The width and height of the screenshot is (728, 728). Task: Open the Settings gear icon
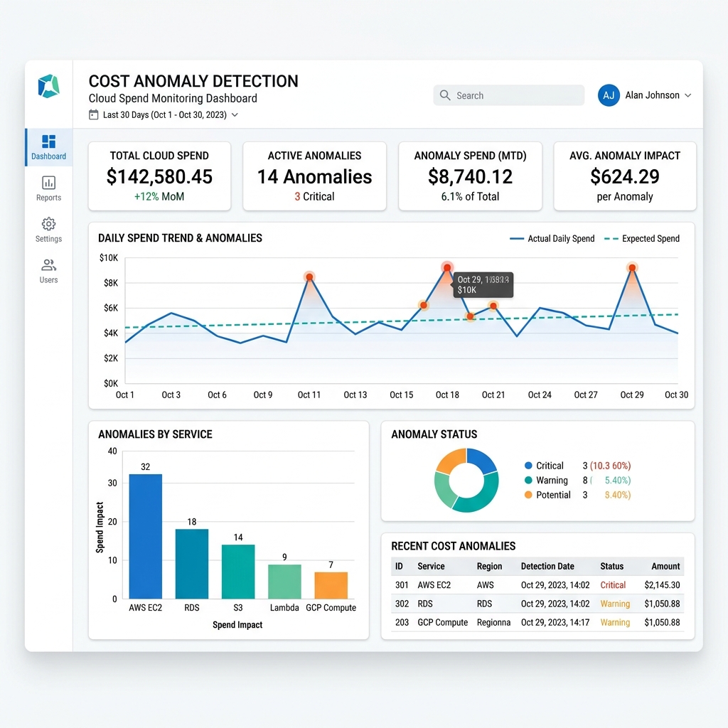coord(49,224)
